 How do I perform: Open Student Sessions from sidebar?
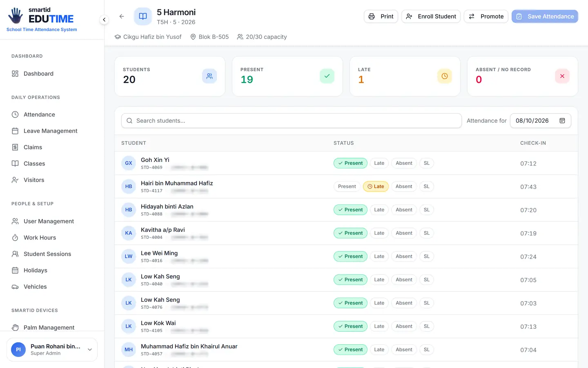(47, 254)
